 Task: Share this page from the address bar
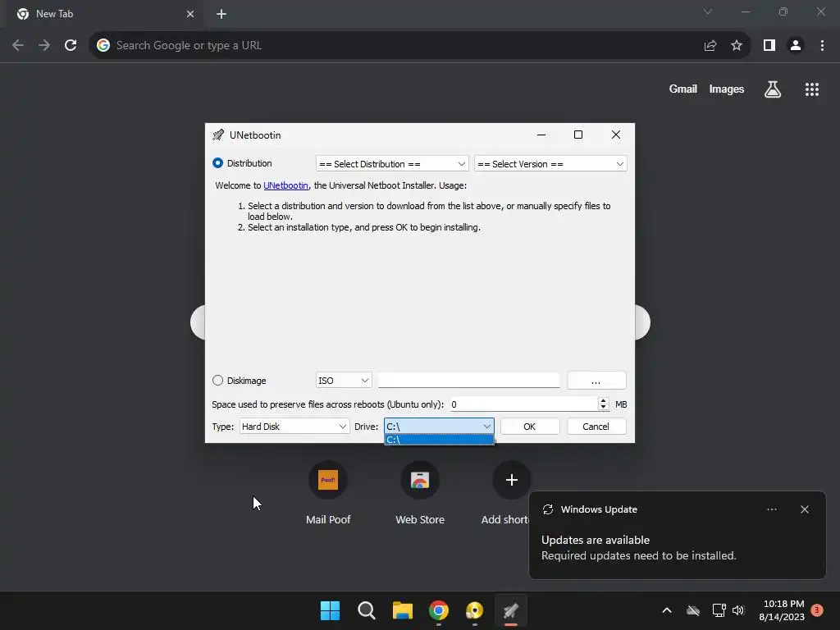click(710, 46)
